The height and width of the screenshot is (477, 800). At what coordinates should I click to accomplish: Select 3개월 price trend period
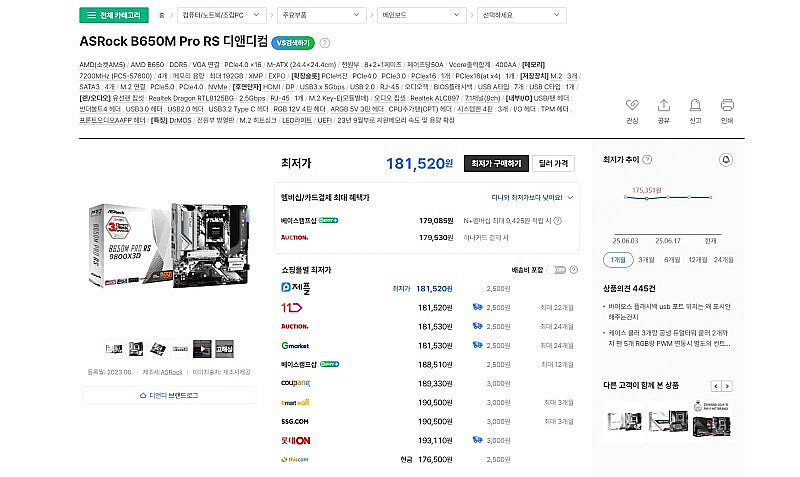tap(646, 260)
